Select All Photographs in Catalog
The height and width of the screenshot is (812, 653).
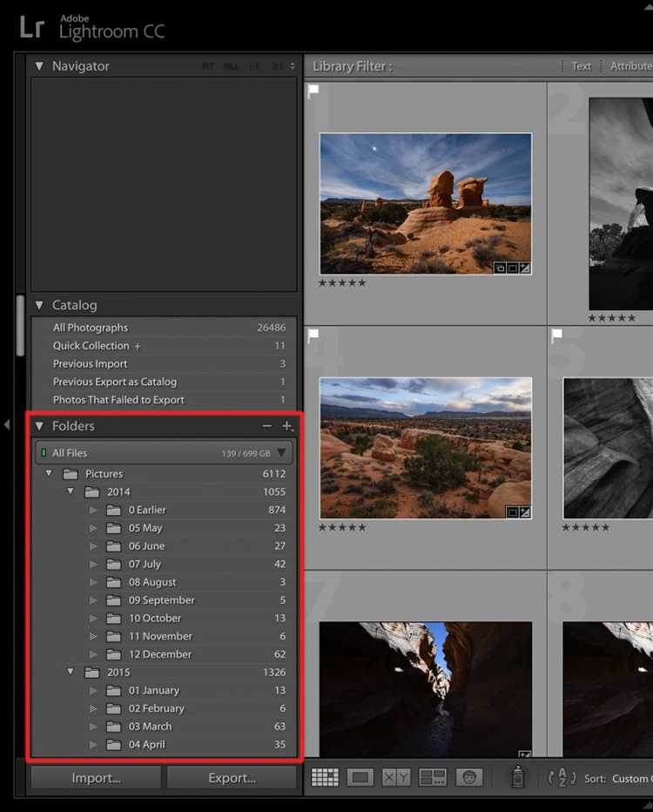[x=91, y=328]
